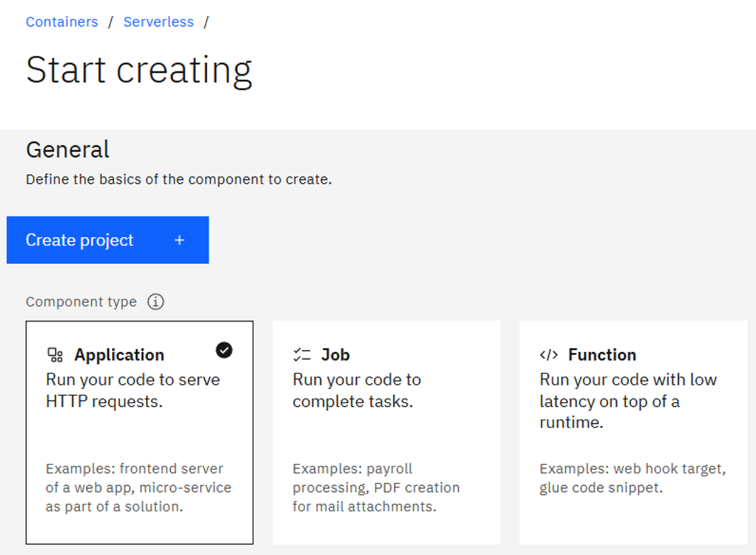Show the Component type info tooltip icon
The image size is (756, 555).
[156, 302]
